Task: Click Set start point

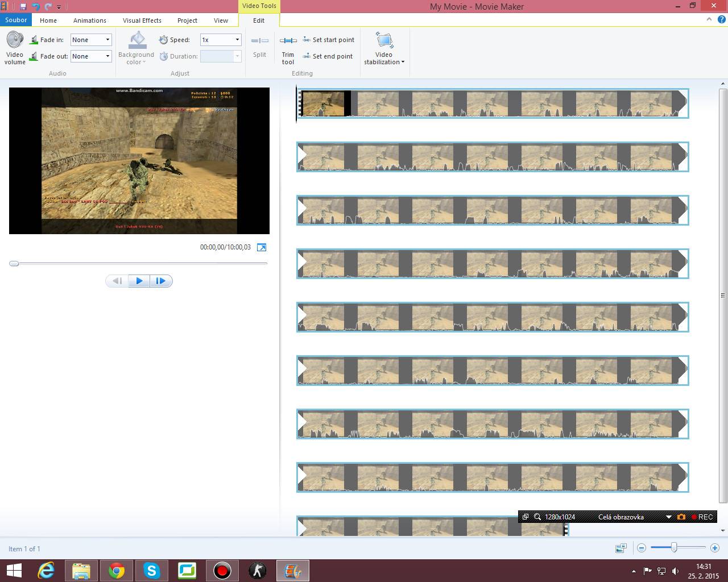Action: (x=328, y=40)
